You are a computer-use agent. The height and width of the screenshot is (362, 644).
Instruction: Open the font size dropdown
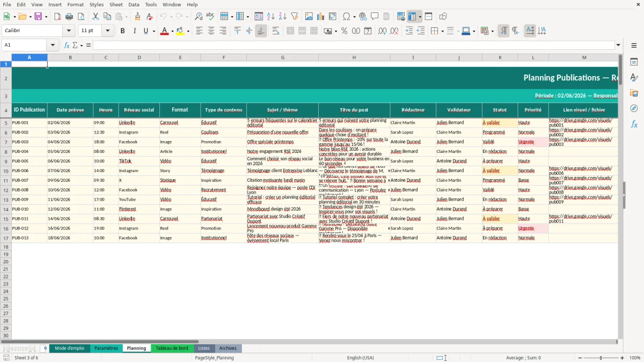click(x=108, y=31)
